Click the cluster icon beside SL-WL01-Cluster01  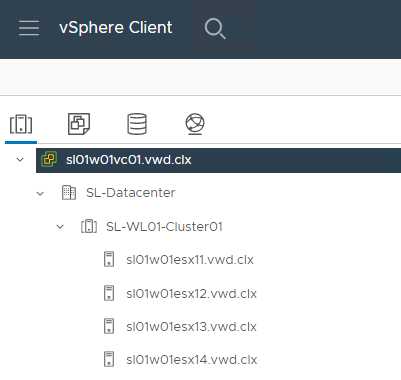(x=89, y=226)
